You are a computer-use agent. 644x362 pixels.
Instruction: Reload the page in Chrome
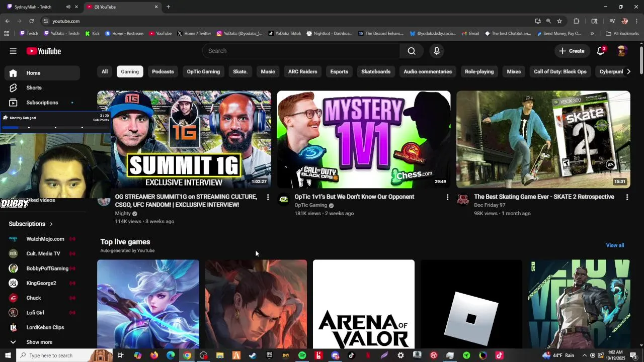(x=31, y=21)
